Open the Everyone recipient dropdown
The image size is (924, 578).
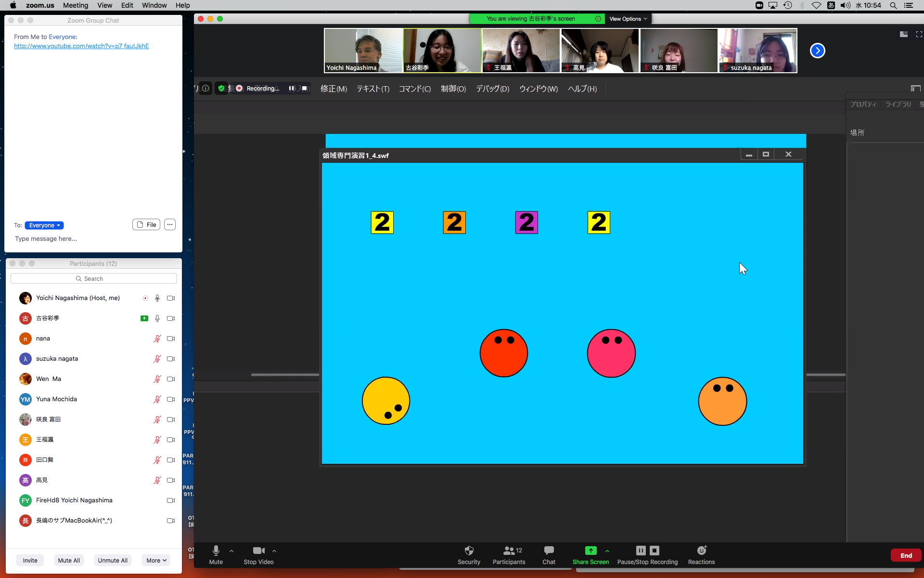click(x=44, y=225)
